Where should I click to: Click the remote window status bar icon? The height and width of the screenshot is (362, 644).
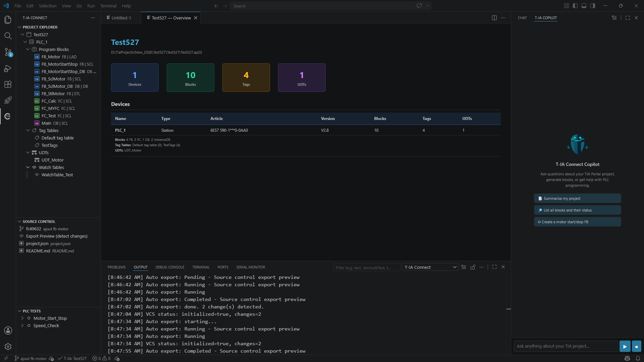pos(6,358)
